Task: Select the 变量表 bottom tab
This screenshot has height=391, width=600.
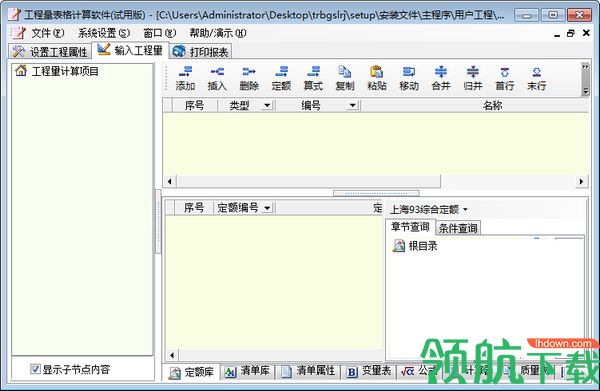Action: pos(369,371)
